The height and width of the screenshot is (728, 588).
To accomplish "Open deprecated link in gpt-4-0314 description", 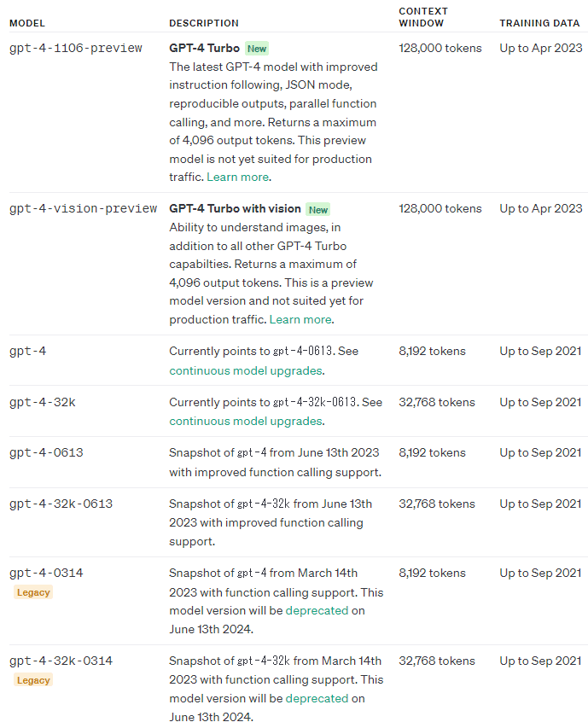I will (x=317, y=610).
